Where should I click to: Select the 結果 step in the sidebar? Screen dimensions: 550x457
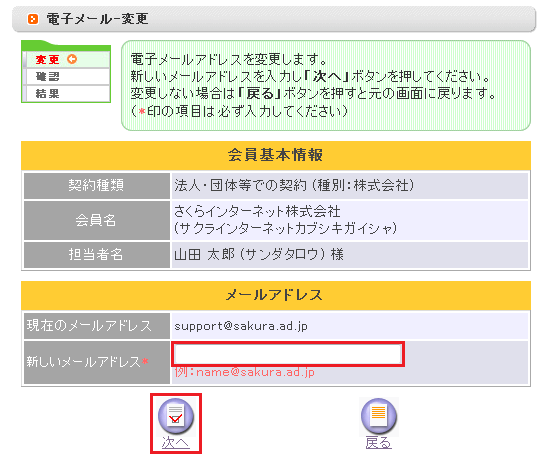[x=67, y=93]
